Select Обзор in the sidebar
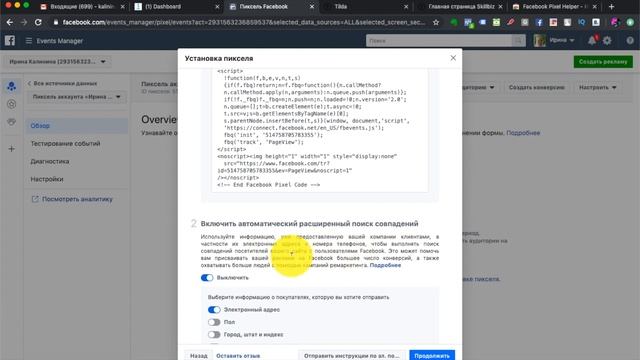The height and width of the screenshot is (360, 640). coord(76,126)
